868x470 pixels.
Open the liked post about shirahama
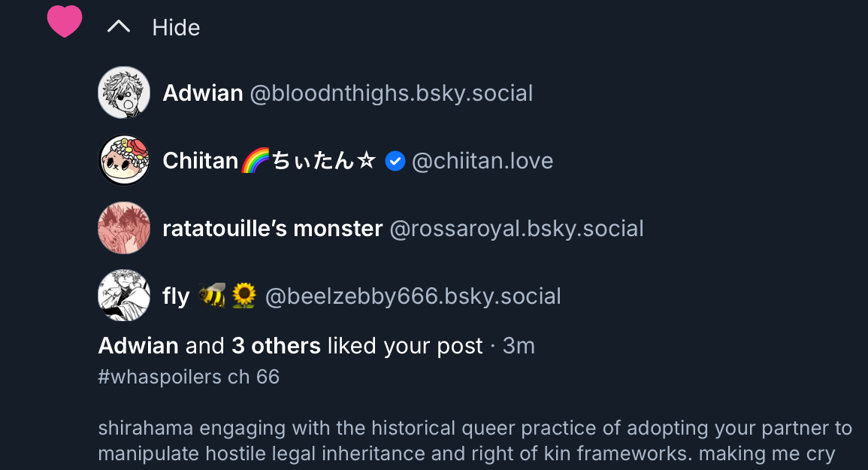pos(473,441)
